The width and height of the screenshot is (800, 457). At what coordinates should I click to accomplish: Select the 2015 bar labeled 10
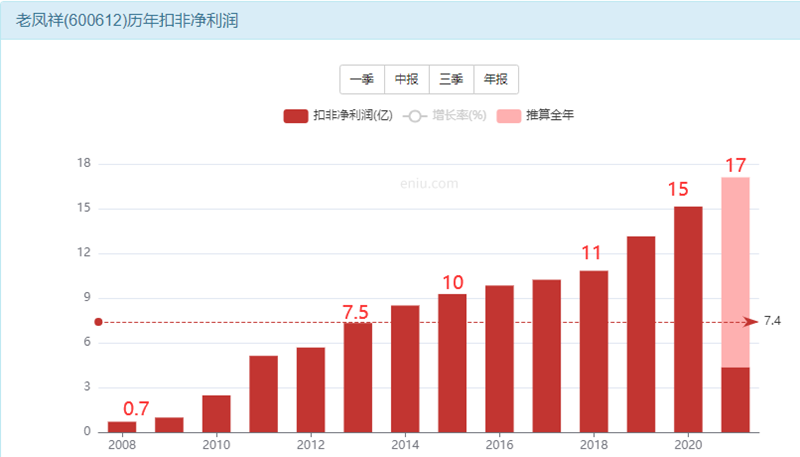[x=453, y=363]
